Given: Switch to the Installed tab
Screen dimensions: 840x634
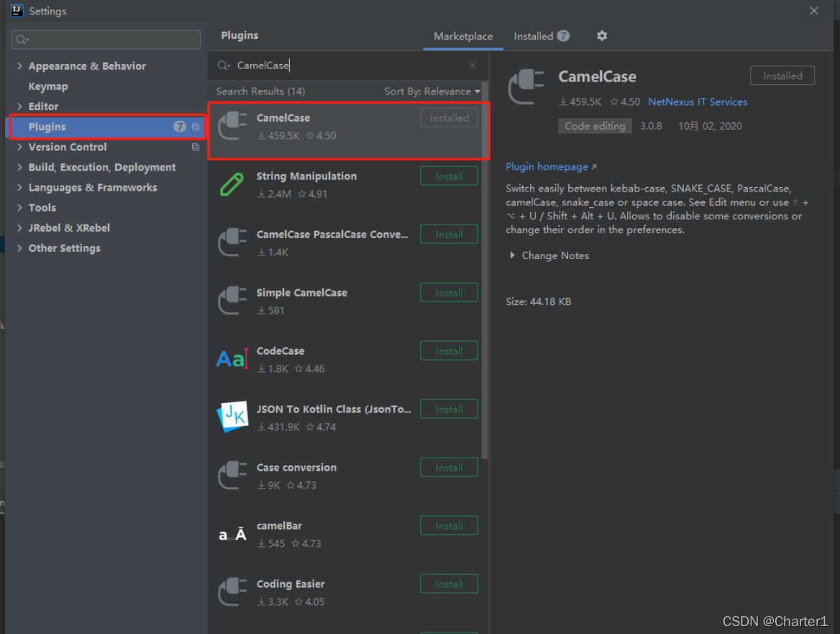Looking at the screenshot, I should (x=541, y=37).
